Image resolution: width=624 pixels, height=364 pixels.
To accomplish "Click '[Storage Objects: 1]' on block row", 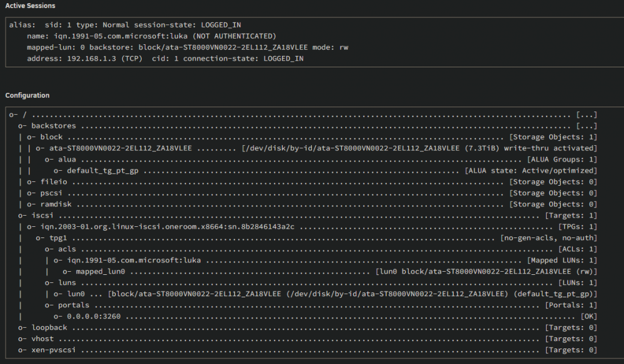I will (x=553, y=137).
